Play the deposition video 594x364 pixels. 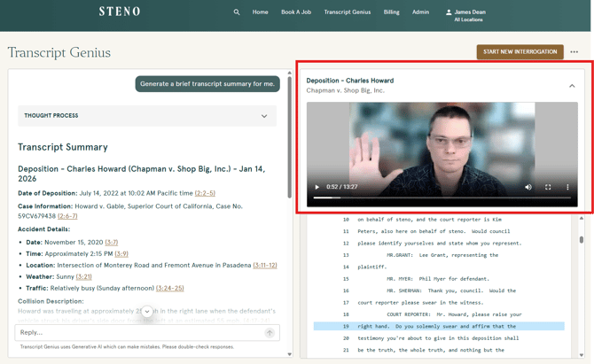pyautogui.click(x=317, y=187)
